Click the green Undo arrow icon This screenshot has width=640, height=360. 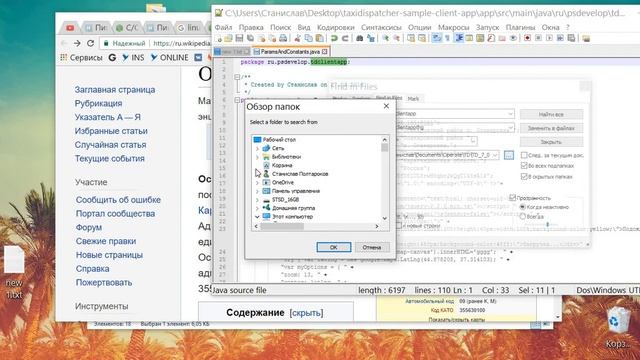coord(333,39)
